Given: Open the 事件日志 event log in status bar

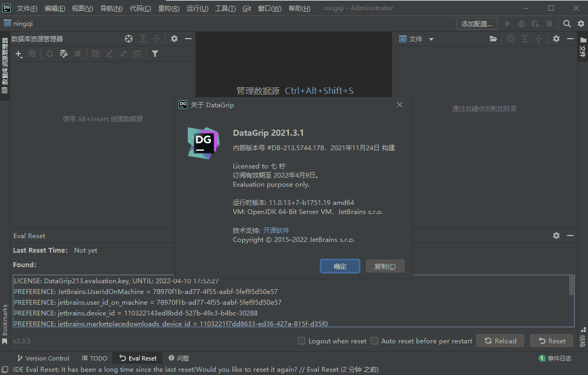Looking at the screenshot, I should (x=555, y=358).
